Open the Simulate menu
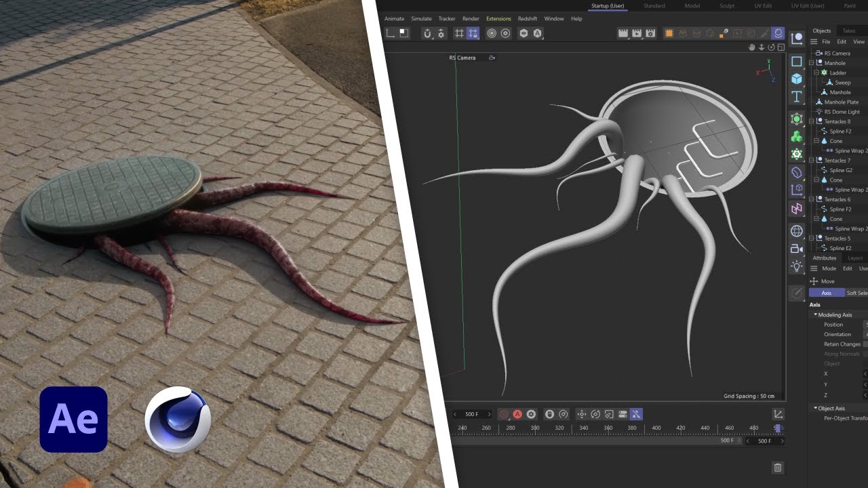This screenshot has width=868, height=488. (x=421, y=19)
